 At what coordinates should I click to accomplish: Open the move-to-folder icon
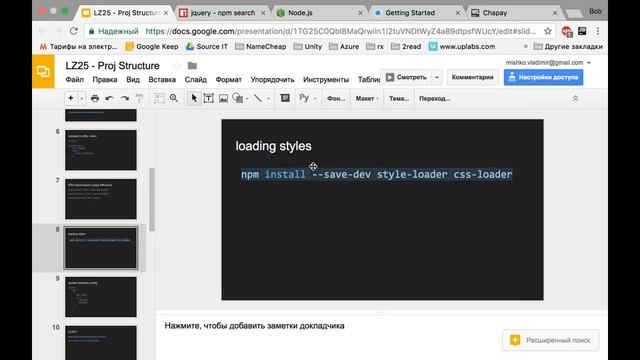pos(192,66)
